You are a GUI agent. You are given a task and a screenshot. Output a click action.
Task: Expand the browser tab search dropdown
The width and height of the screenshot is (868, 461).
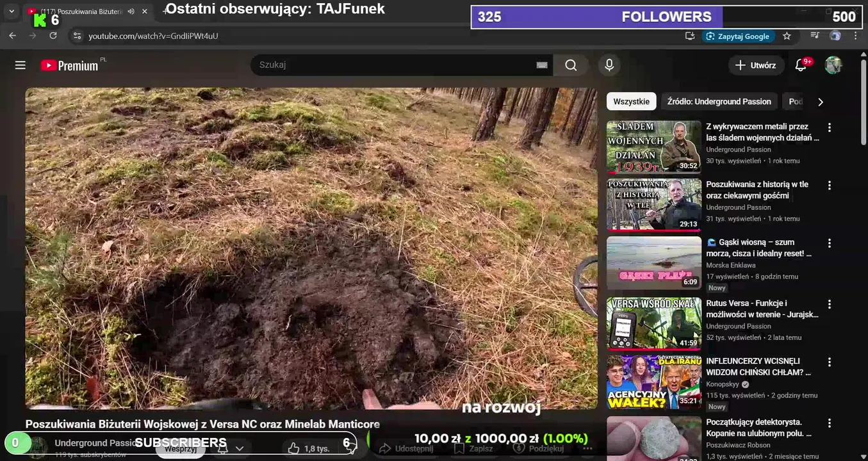tap(12, 12)
